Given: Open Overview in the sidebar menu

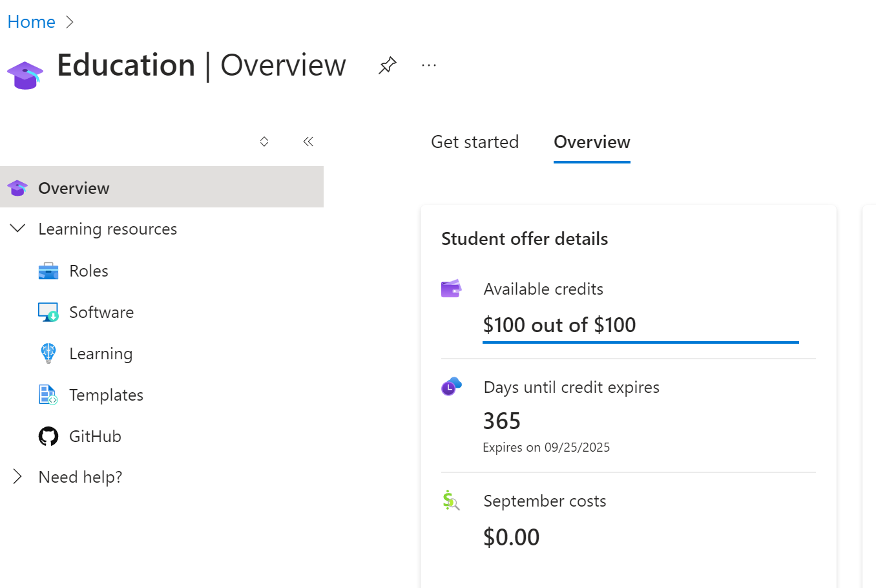Looking at the screenshot, I should (162, 187).
